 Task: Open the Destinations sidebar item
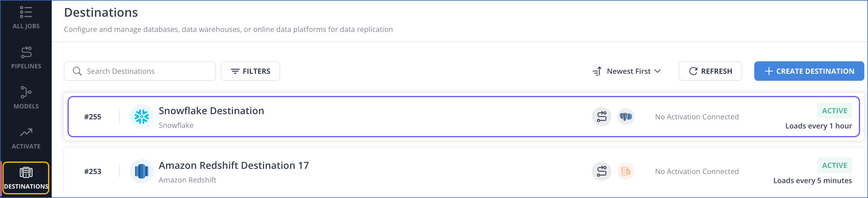coord(26,178)
